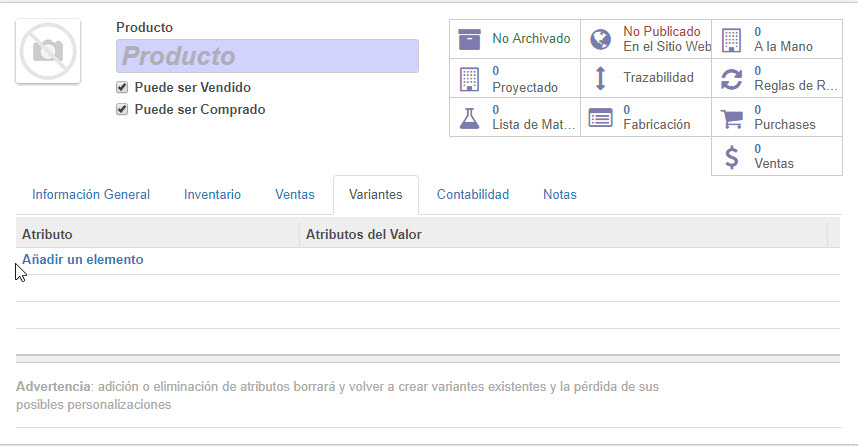Click the refresh icon for Reglas de reabastecimiento
Screen dimensions: 858x446
tap(731, 78)
